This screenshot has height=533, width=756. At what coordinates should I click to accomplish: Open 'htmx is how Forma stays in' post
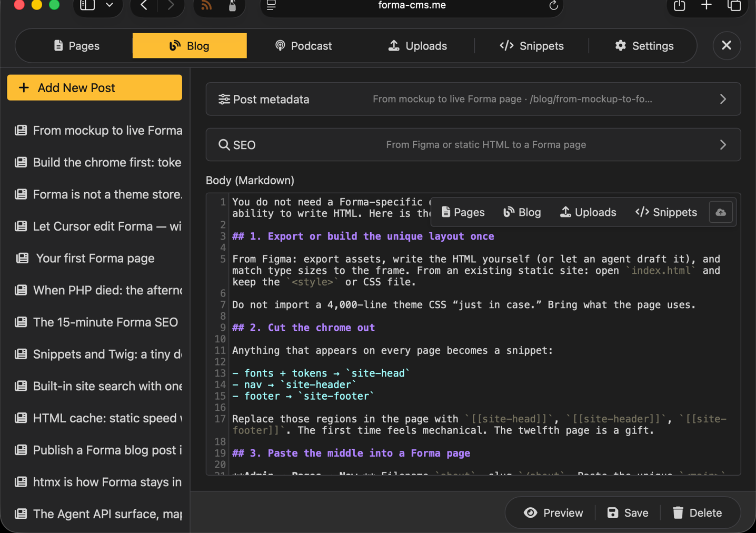[98, 482]
